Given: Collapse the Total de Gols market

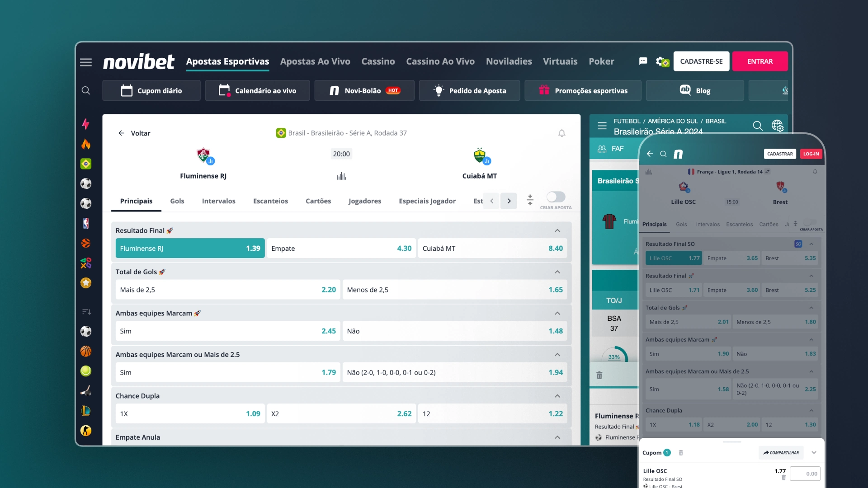Looking at the screenshot, I should click(x=557, y=272).
